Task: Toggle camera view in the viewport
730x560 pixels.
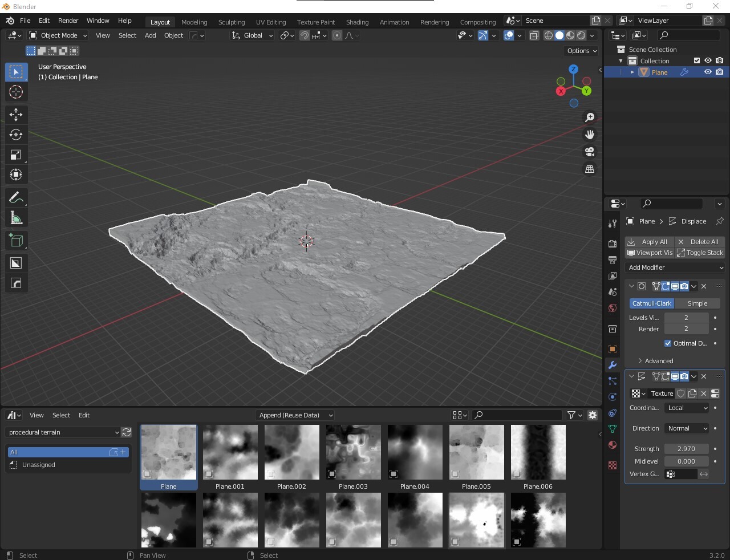Action: coord(590,152)
